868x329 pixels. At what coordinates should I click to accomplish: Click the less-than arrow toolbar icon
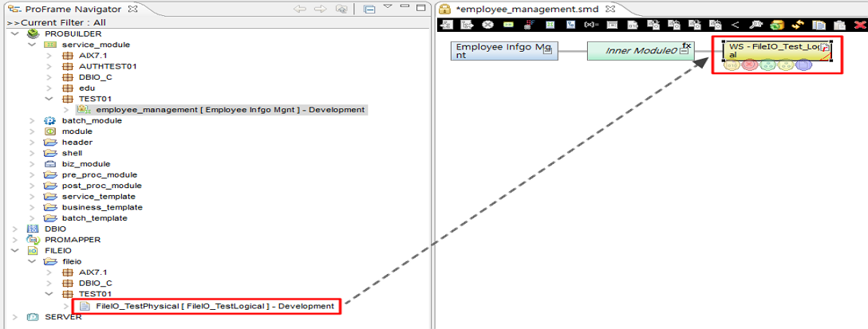point(735,25)
